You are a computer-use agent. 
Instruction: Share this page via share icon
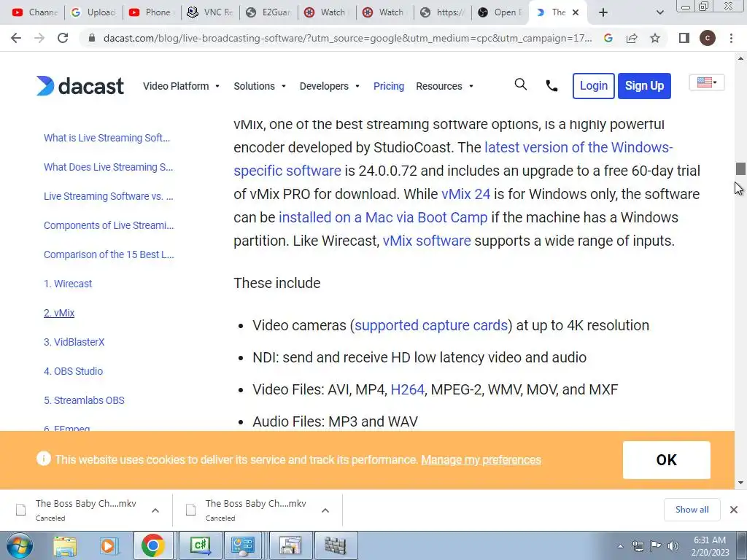[x=632, y=38]
